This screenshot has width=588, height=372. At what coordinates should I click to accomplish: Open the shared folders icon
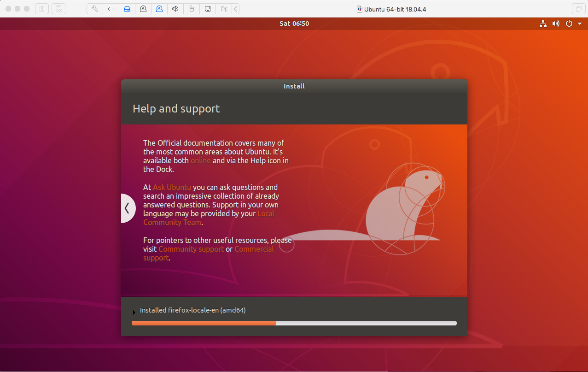coord(224,9)
